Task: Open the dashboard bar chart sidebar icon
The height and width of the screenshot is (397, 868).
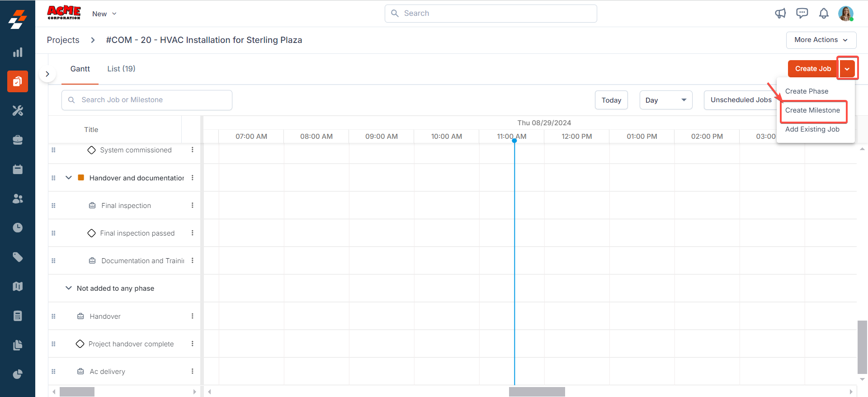Action: pos(18,52)
